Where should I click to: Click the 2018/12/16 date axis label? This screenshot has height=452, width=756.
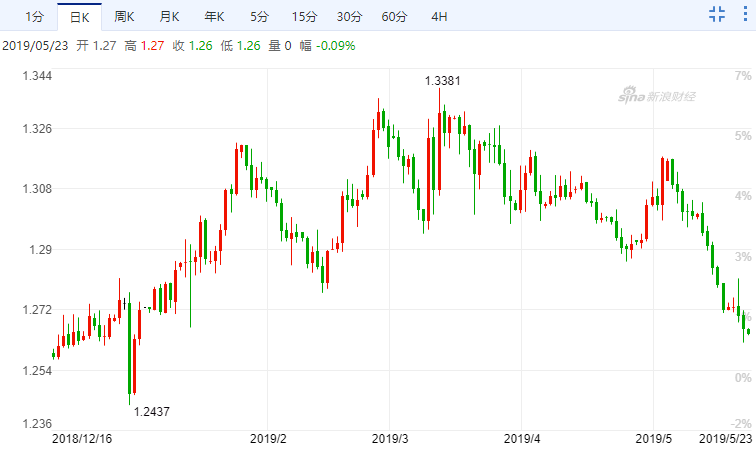[81, 438]
